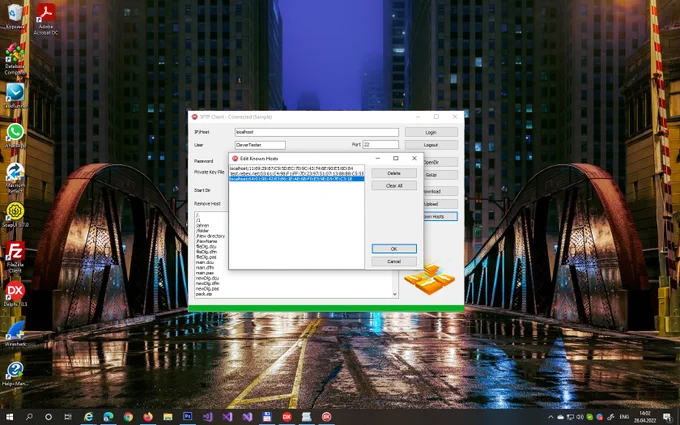Image resolution: width=680 pixels, height=425 pixels.
Task: Click the file list scrollbar down arrow
Action: (x=395, y=294)
